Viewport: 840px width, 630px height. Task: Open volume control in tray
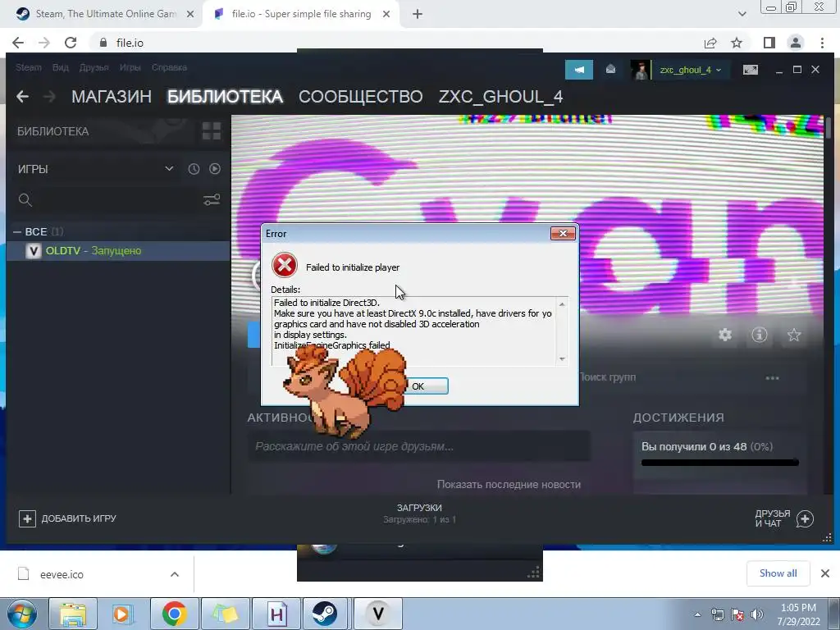click(x=757, y=614)
